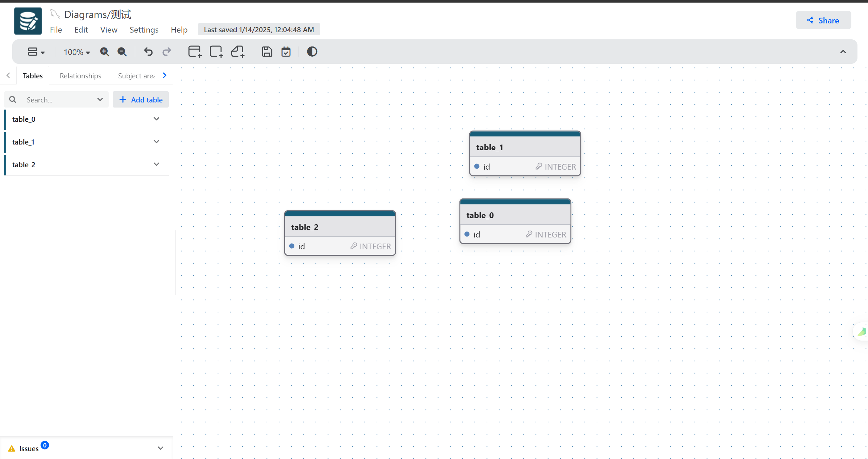Click the blue connector dot in table_2
The height and width of the screenshot is (459, 868).
(292, 246)
